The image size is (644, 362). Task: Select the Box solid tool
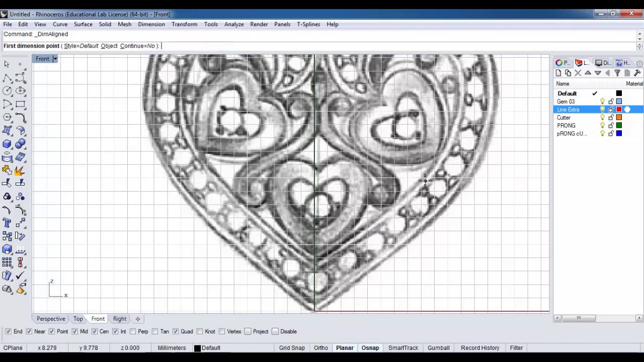7,144
